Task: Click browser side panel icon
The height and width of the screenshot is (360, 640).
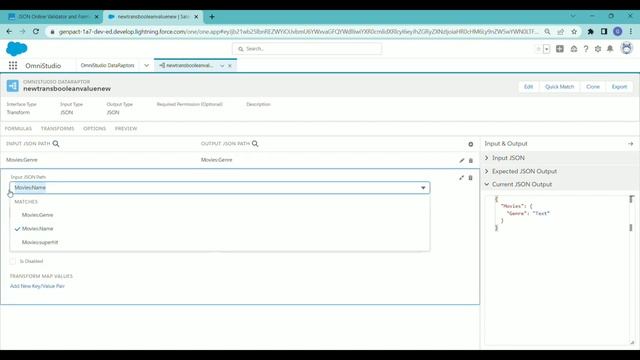Action: point(604,31)
